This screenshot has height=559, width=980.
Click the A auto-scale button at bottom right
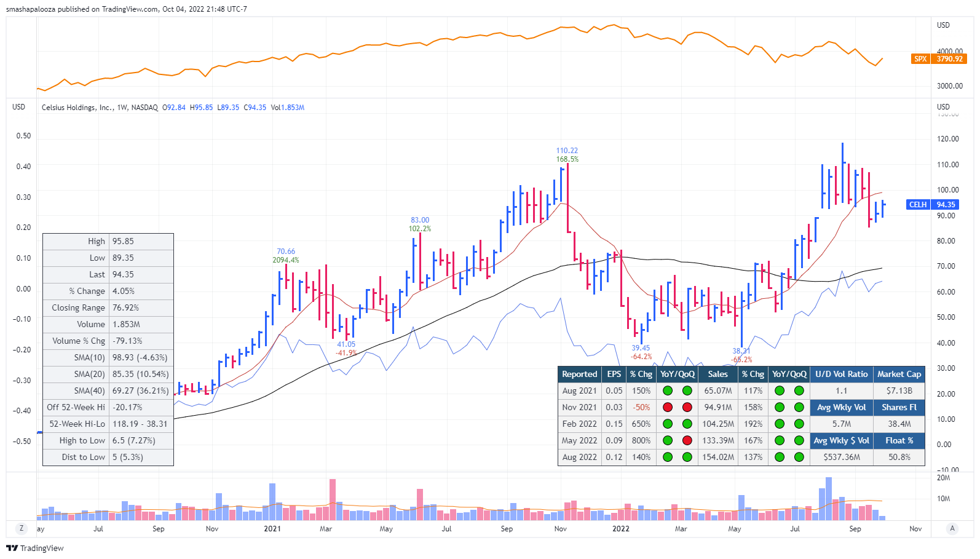952,528
